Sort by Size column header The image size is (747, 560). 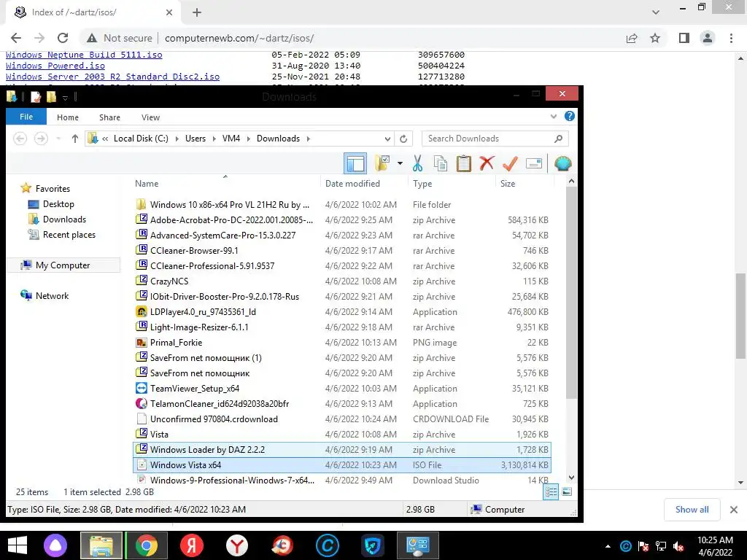pyautogui.click(x=508, y=184)
